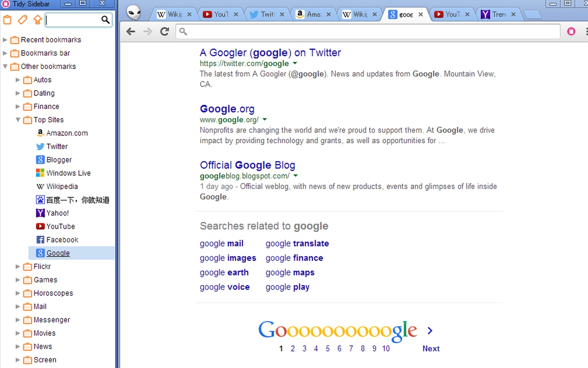Click related search 'google maps'
The width and height of the screenshot is (588, 368).
tap(290, 272)
